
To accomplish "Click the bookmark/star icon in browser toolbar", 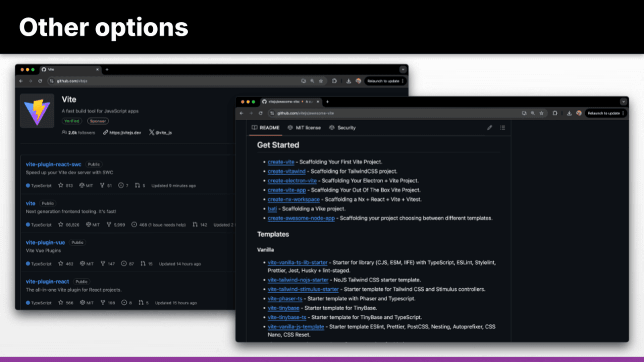I will (322, 81).
